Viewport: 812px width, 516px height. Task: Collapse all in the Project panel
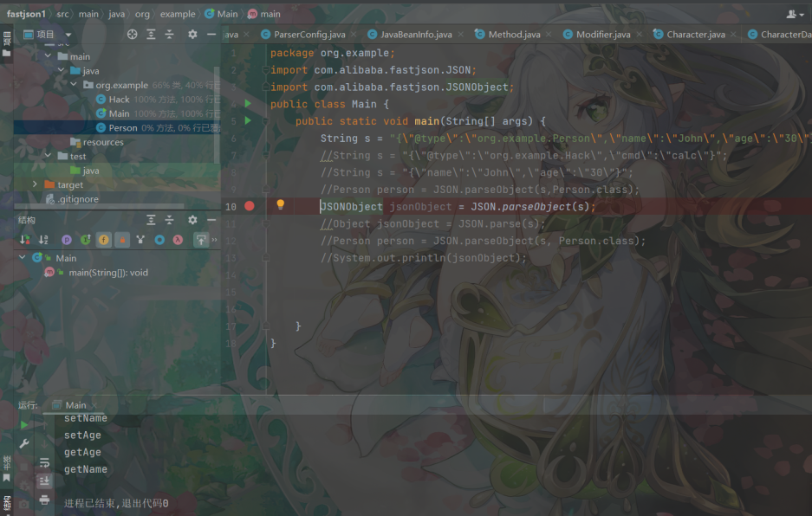pyautogui.click(x=169, y=34)
